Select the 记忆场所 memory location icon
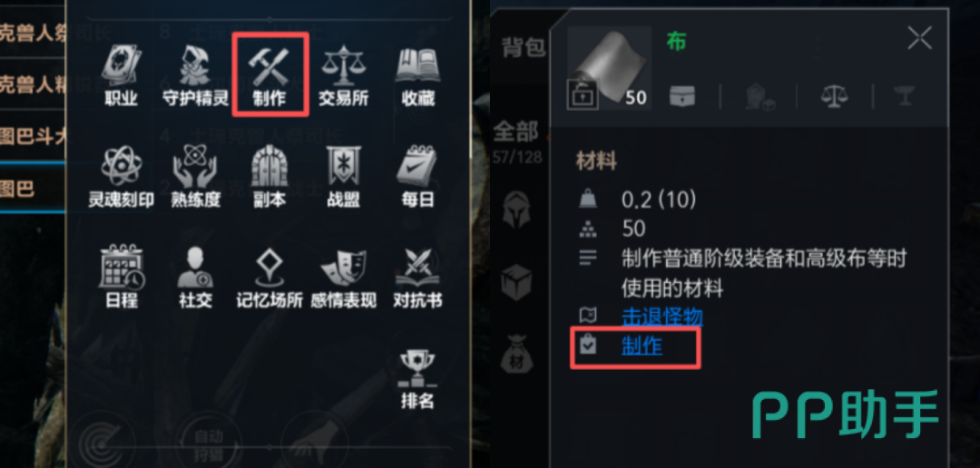The width and height of the screenshot is (980, 468). (269, 277)
